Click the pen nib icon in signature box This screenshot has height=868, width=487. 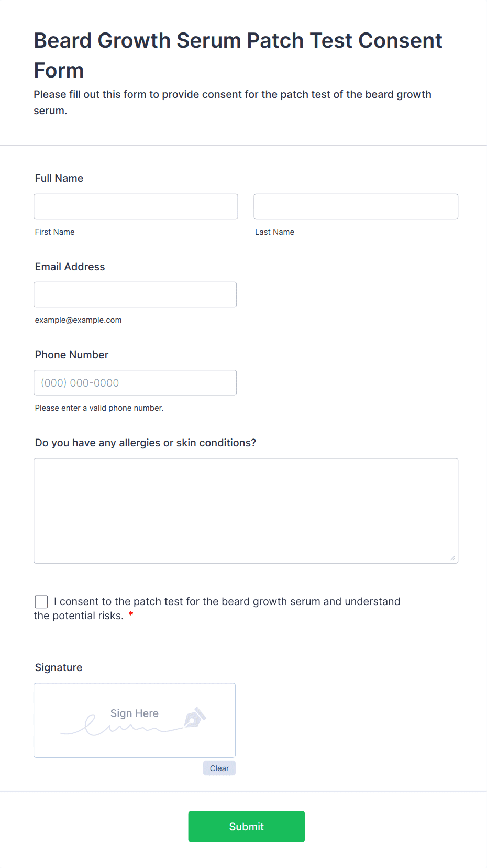point(195,718)
